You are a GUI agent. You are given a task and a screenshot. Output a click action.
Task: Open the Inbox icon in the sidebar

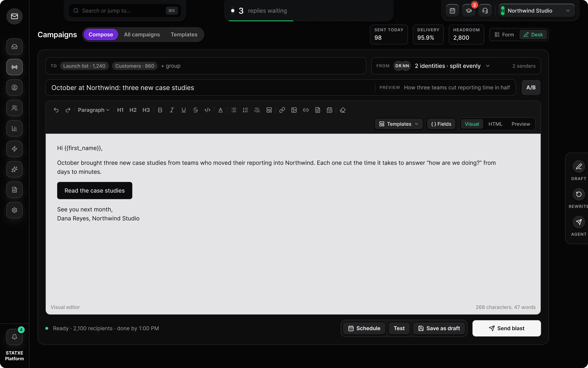14,46
